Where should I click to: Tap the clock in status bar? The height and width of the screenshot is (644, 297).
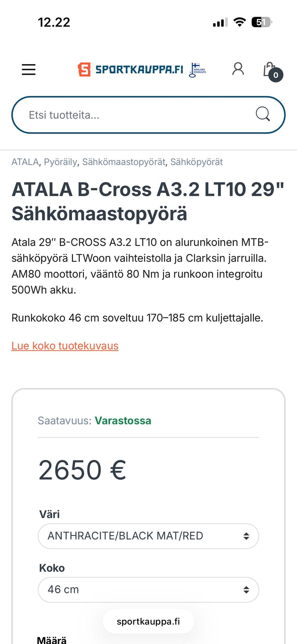[54, 22]
